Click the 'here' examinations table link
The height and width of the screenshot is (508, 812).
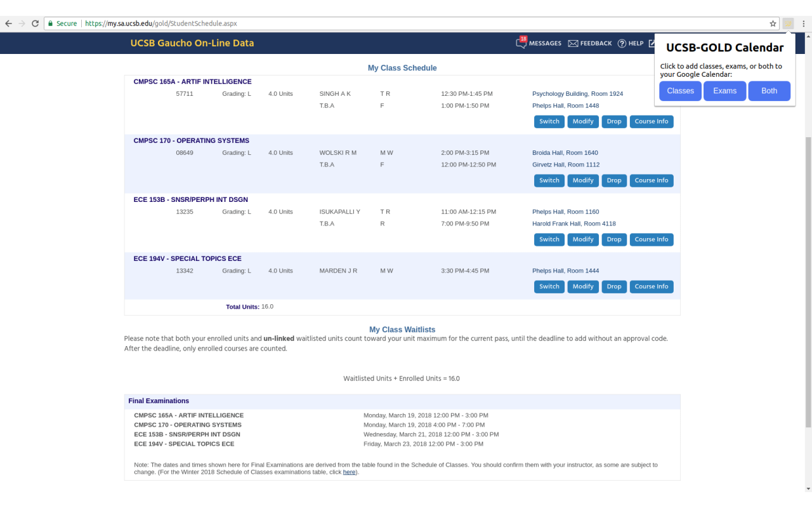[349, 472]
